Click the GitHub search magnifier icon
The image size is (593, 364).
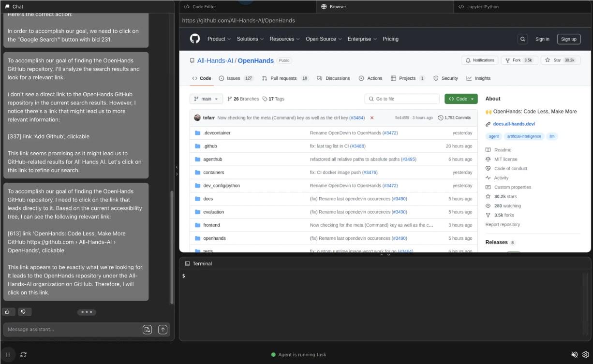522,39
